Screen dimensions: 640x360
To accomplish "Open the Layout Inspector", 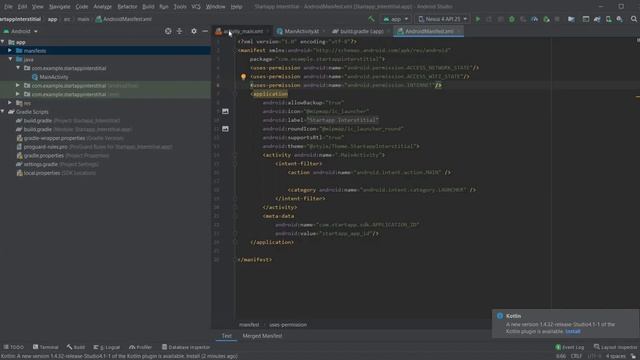I will point(616,347).
